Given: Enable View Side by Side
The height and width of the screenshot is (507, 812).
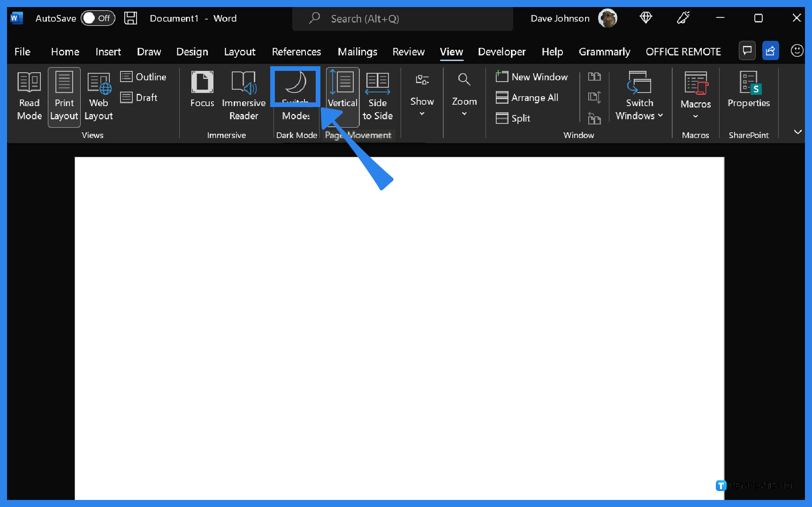Looking at the screenshot, I should coord(594,77).
